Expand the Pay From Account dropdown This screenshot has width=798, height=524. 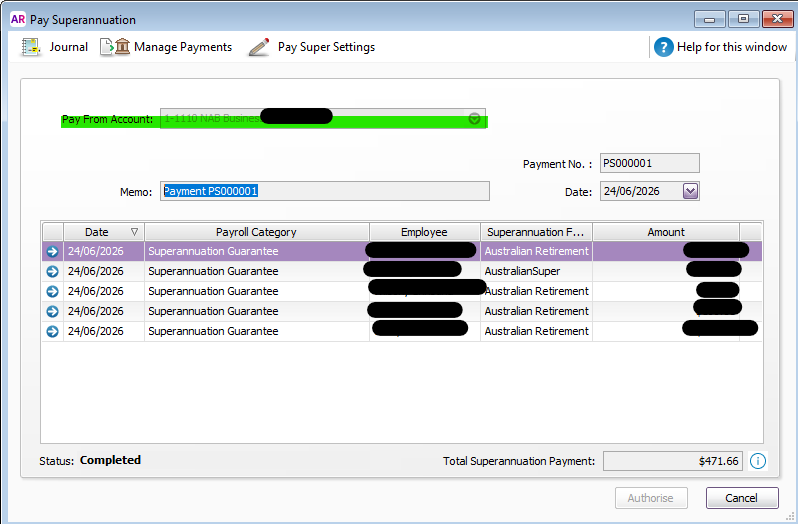coord(474,119)
